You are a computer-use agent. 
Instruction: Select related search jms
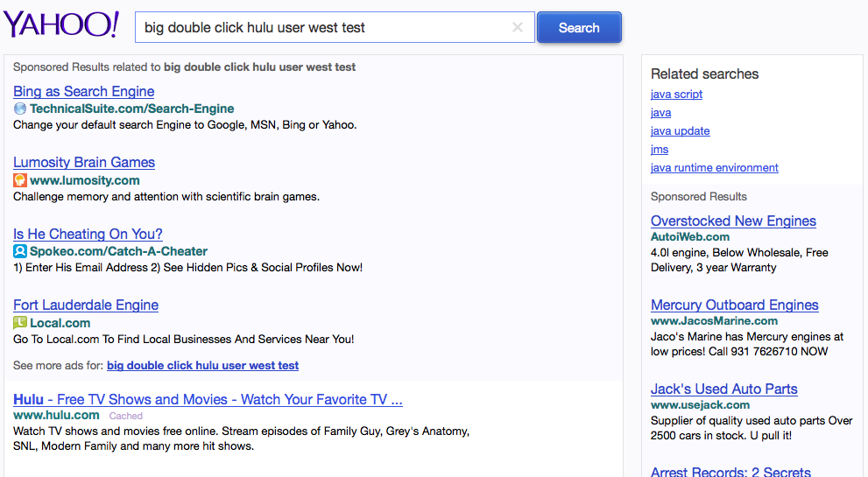point(660,150)
